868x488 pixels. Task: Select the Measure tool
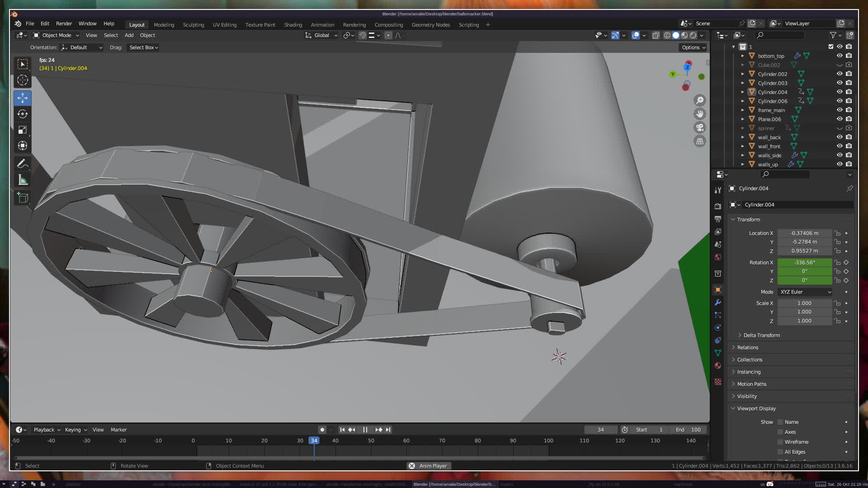pos(23,180)
